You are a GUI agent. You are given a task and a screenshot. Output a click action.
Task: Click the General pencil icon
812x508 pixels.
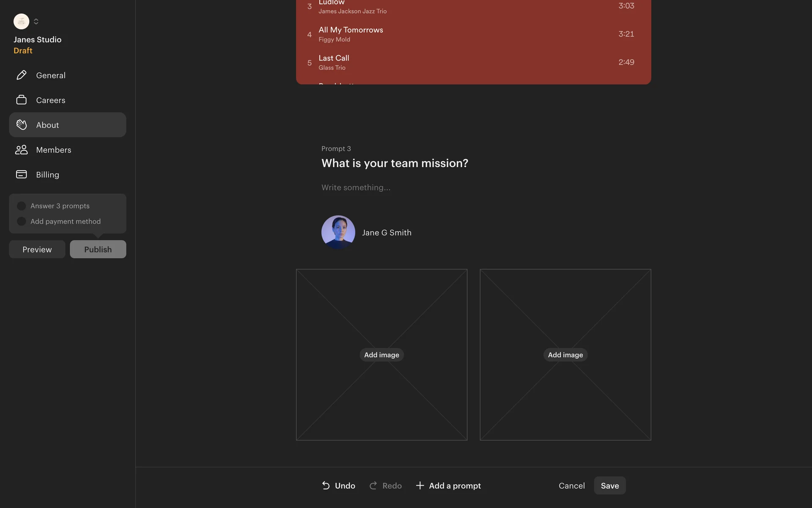22,75
